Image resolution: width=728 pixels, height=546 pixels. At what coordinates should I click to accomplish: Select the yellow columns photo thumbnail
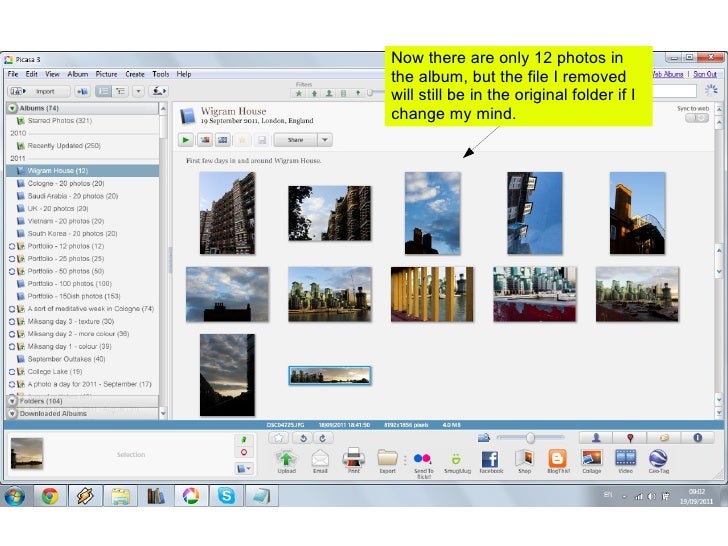pyautogui.click(x=432, y=294)
